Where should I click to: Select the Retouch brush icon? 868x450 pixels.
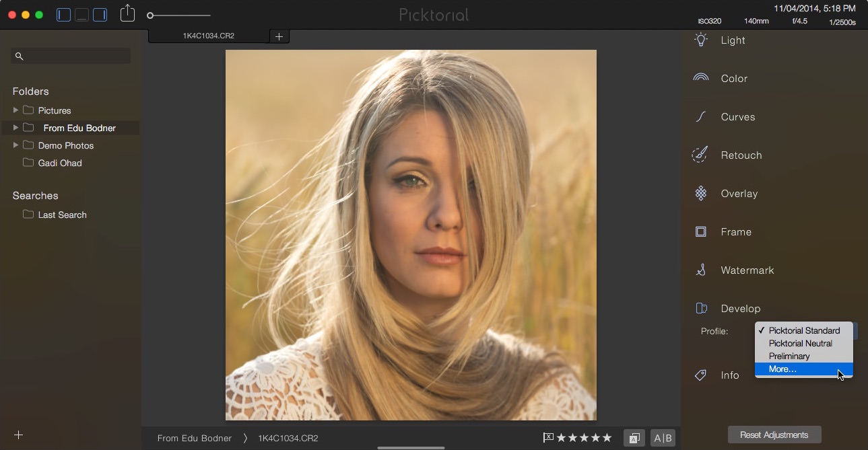point(700,155)
